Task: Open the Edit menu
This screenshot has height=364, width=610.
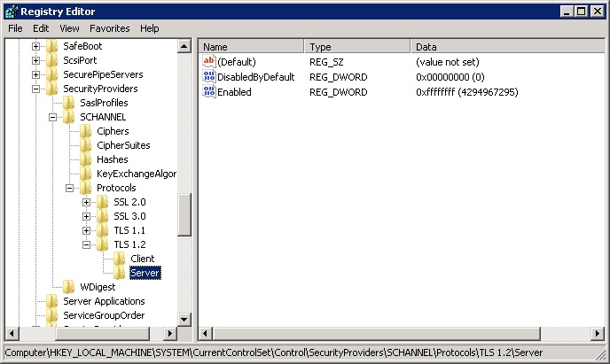Action: pos(41,28)
